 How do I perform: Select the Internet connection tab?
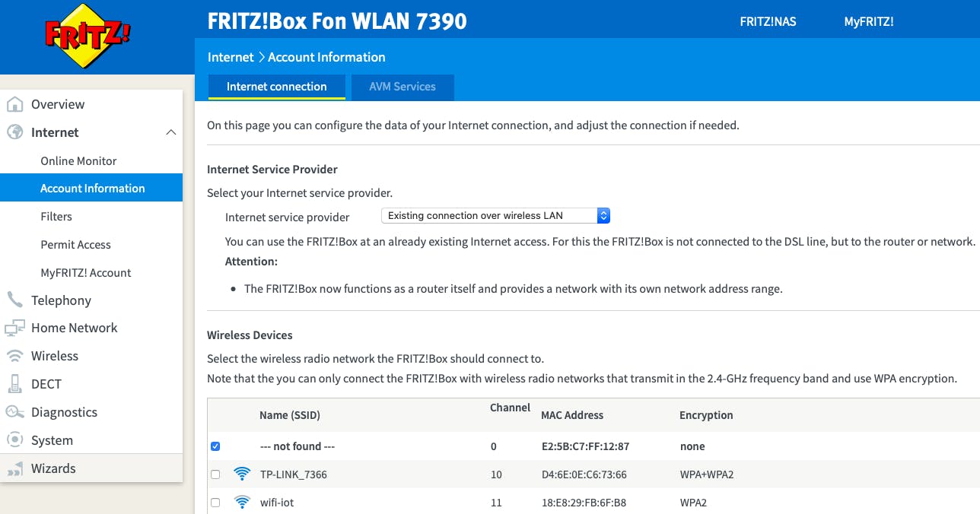click(276, 87)
